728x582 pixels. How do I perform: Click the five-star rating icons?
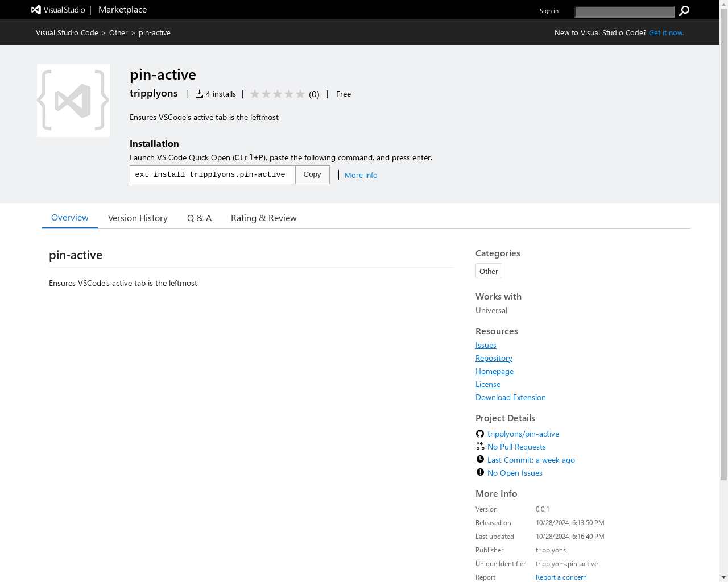pyautogui.click(x=278, y=94)
